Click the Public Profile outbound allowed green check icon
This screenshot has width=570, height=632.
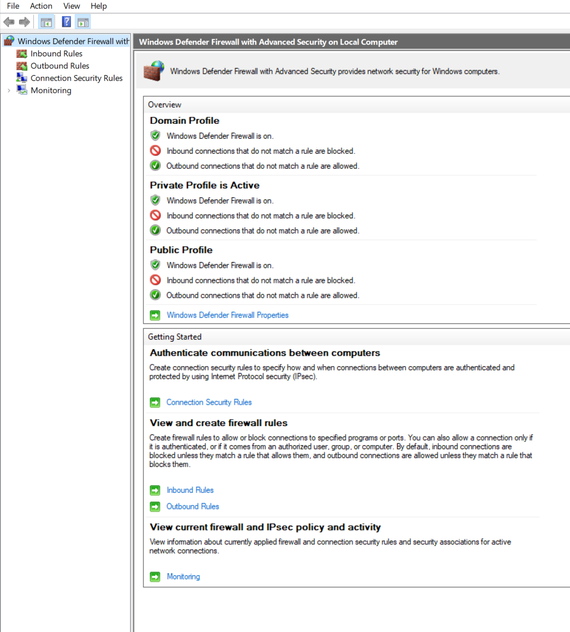(x=155, y=295)
